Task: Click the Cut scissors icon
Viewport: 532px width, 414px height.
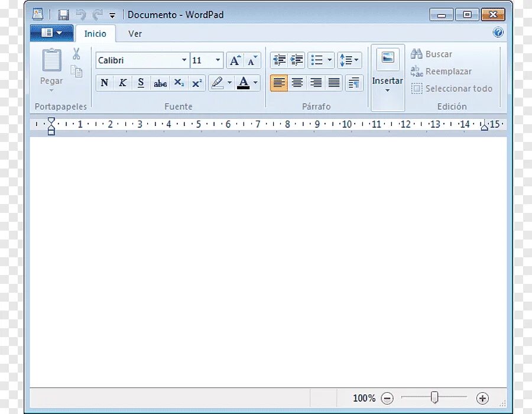Action: click(76, 54)
